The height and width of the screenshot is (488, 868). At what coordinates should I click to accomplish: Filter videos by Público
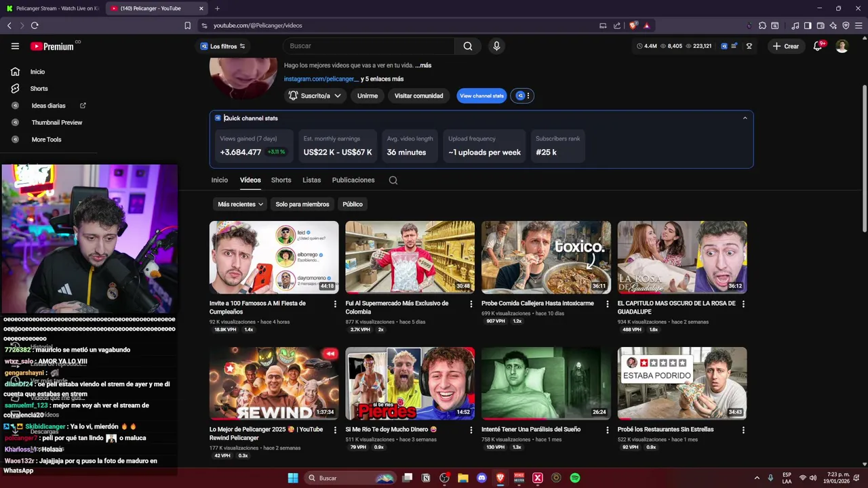353,204
